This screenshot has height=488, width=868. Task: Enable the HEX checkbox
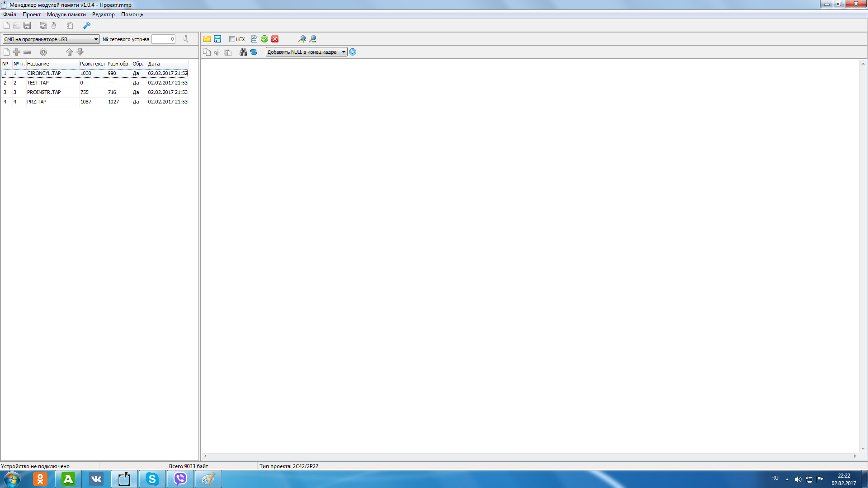click(x=232, y=39)
